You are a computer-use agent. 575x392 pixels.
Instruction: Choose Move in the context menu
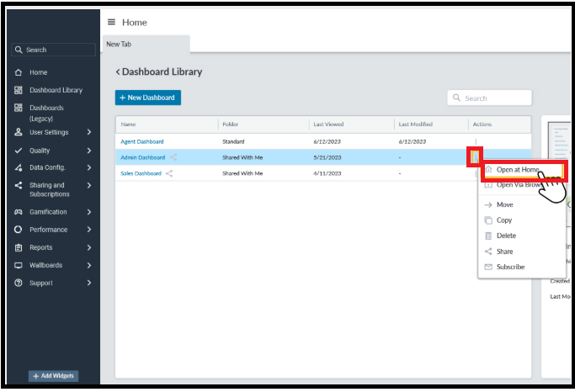(x=522, y=205)
